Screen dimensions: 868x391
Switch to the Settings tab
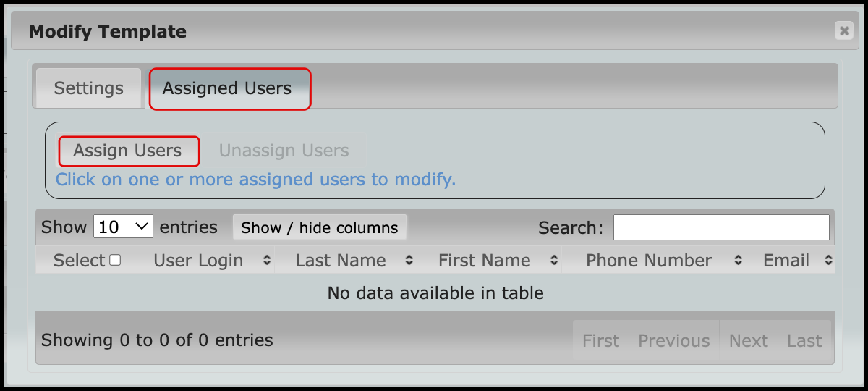coord(88,88)
